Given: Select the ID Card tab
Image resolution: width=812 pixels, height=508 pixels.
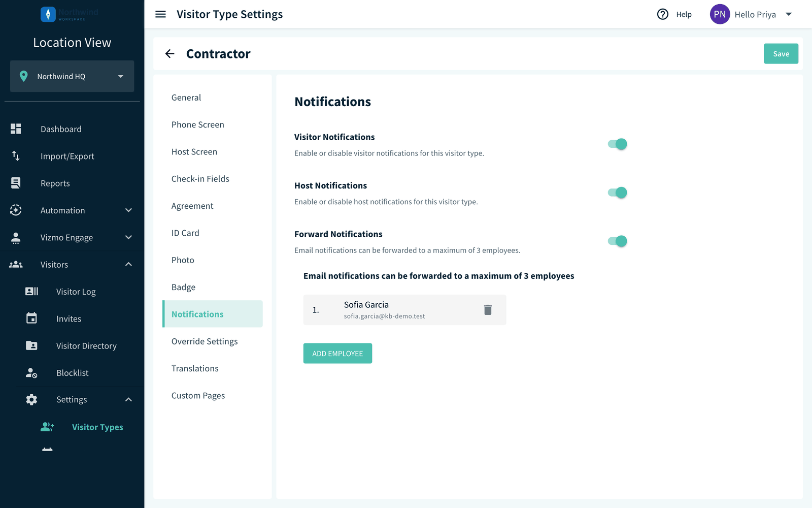Looking at the screenshot, I should [213, 233].
